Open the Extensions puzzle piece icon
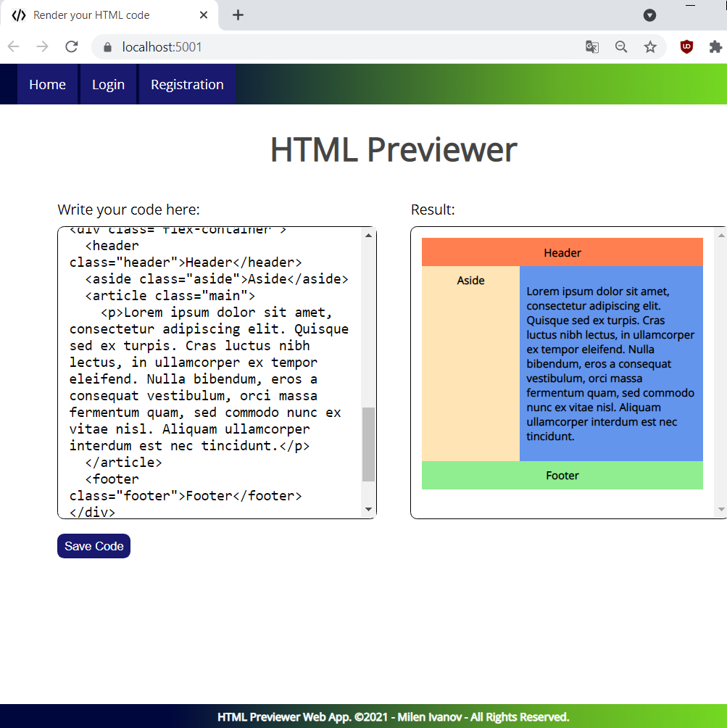The height and width of the screenshot is (728, 727). (715, 47)
